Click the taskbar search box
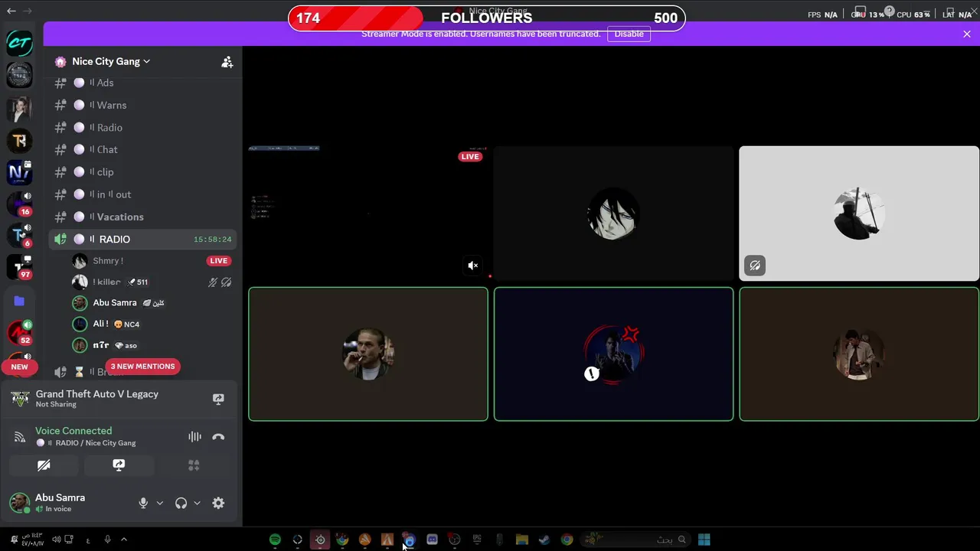This screenshot has width=980, height=551. 635,540
